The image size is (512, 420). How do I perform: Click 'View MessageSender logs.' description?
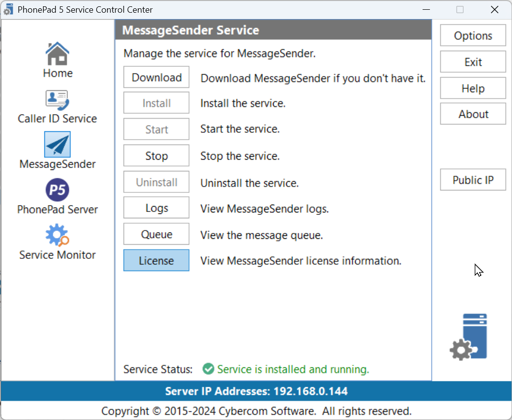pos(264,209)
